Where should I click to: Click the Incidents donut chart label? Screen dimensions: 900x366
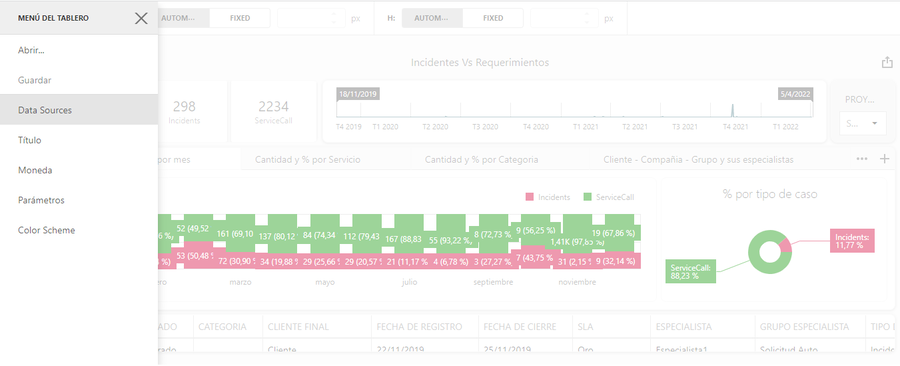[x=853, y=240]
